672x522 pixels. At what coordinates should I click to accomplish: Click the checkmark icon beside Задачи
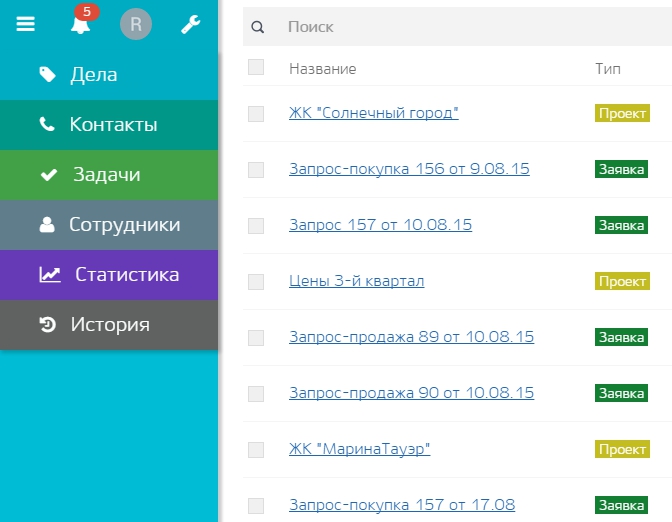pyautogui.click(x=48, y=174)
